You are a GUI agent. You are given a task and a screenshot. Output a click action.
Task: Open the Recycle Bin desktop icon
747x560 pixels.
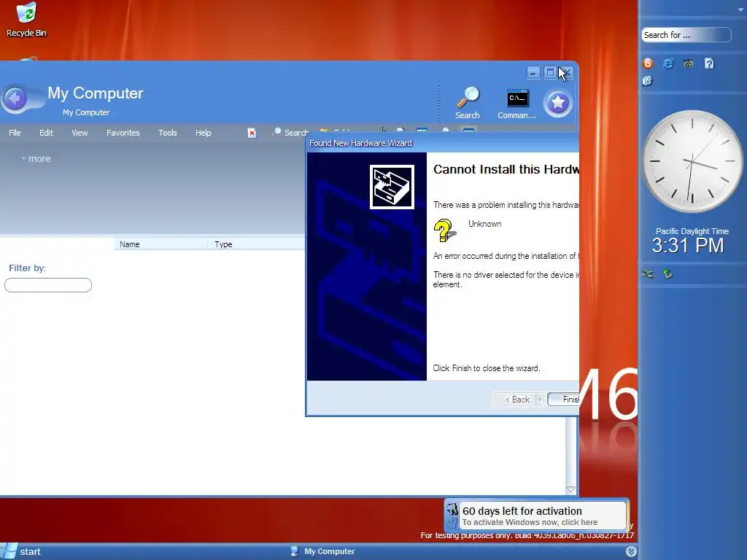tap(26, 20)
